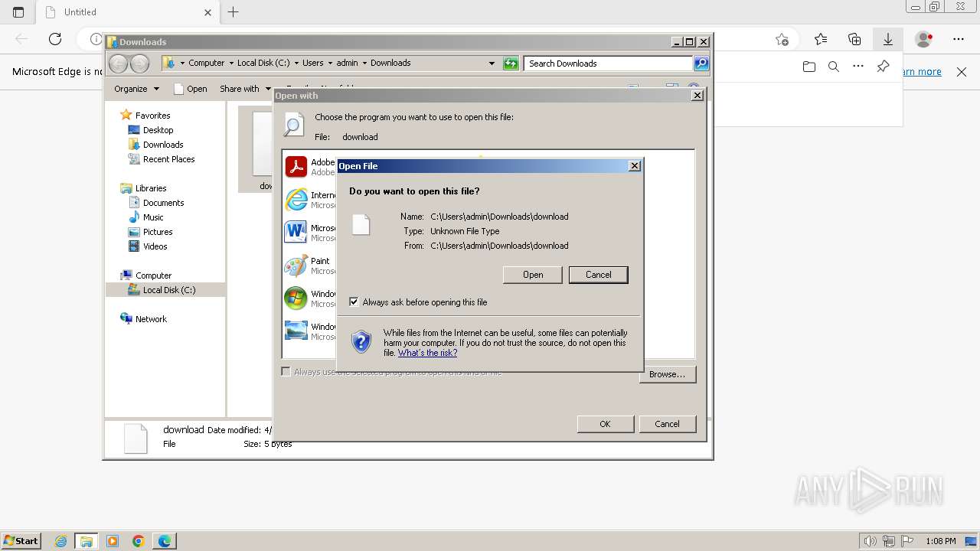Click the Search Downloads field
The image size is (980, 551).
coord(609,64)
